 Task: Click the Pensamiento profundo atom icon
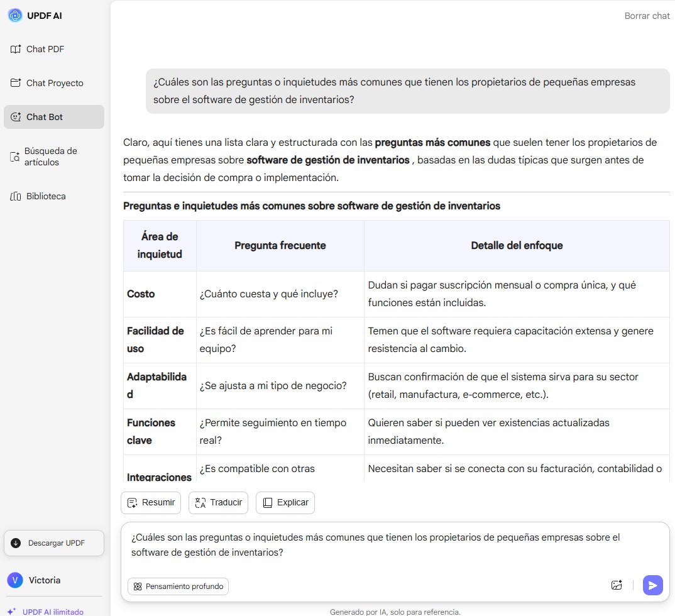click(137, 586)
